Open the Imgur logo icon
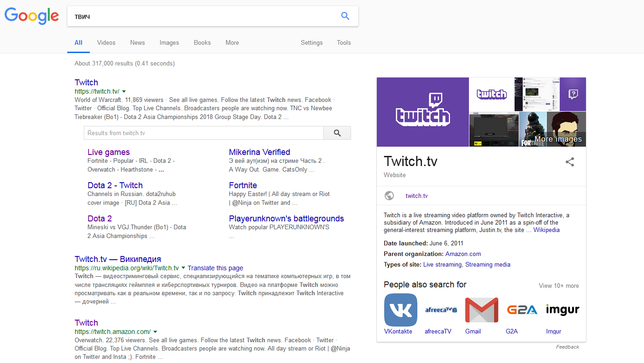Image resolution: width=644 pixels, height=363 pixels. [562, 310]
